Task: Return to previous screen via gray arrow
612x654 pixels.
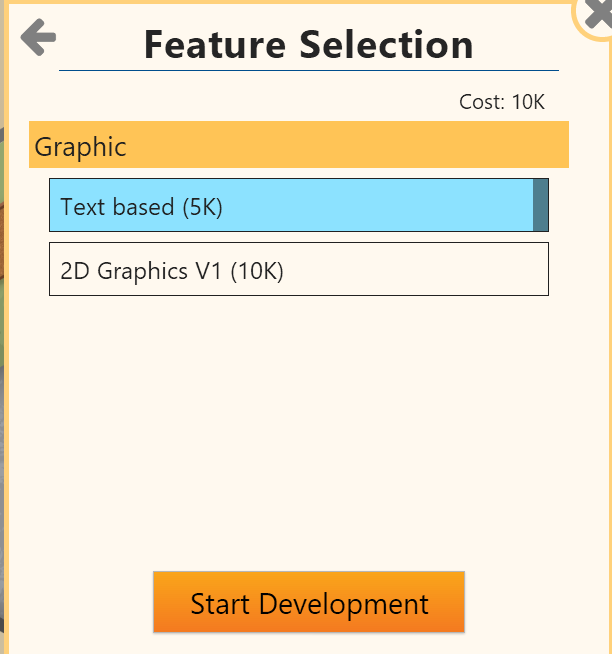Action: [x=38, y=37]
